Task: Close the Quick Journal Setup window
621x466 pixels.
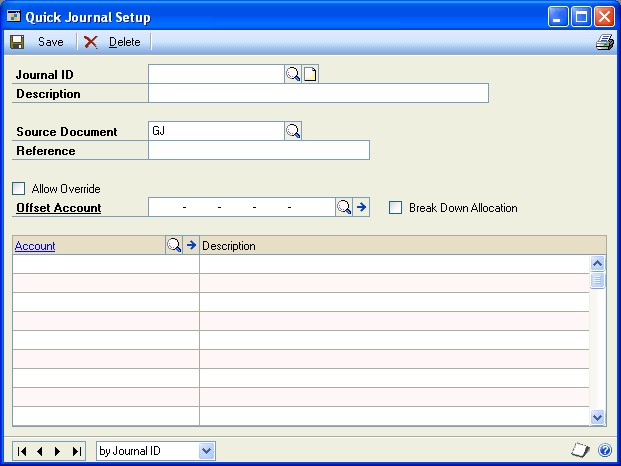Action: [604, 17]
